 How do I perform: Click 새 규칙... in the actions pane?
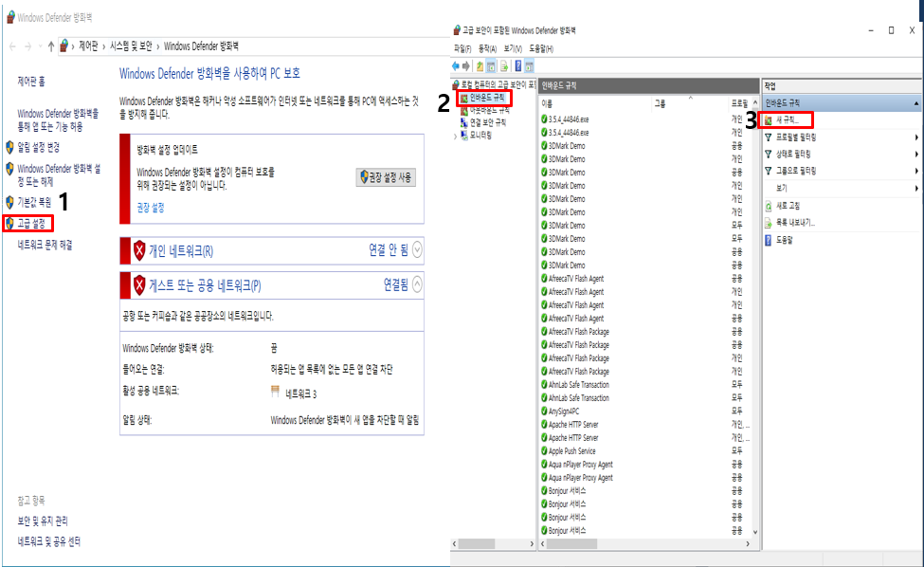point(788,120)
